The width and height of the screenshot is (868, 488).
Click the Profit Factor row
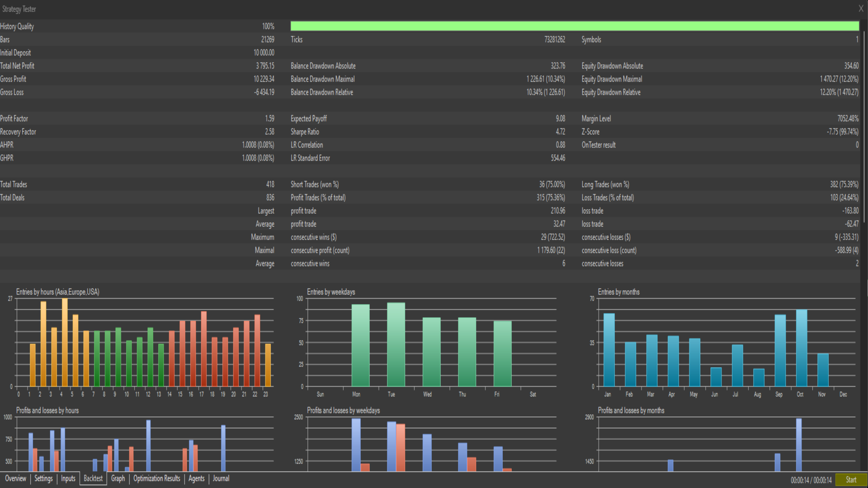point(14,119)
